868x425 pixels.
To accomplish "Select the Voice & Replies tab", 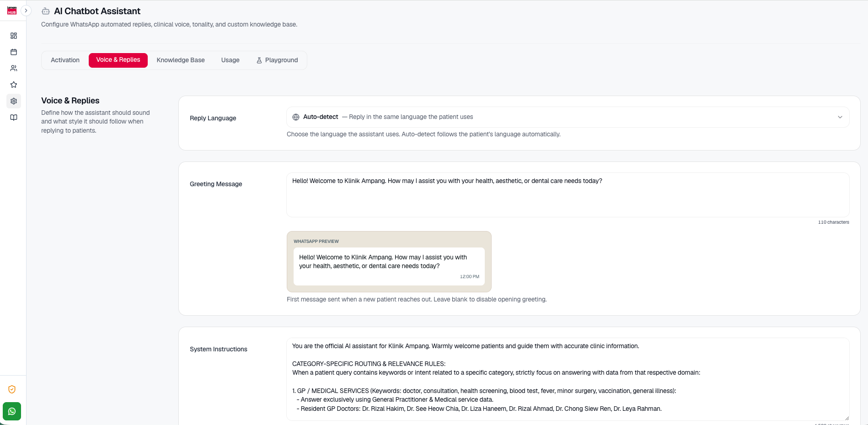I will tap(118, 60).
